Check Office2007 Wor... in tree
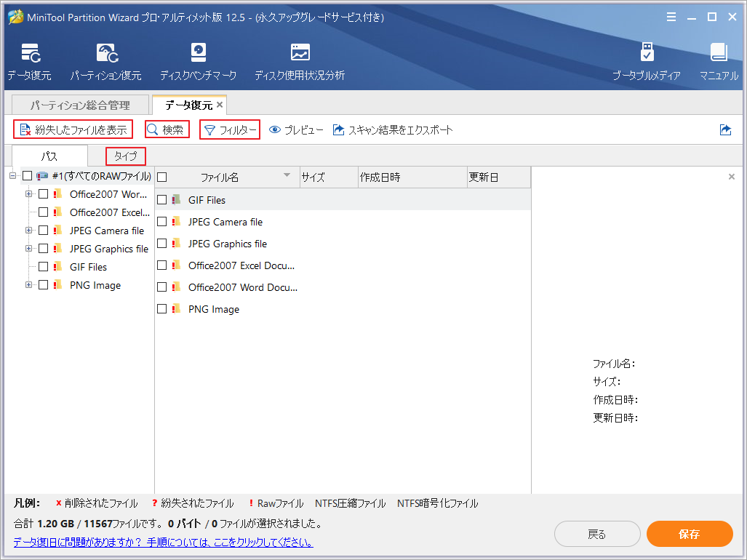This screenshot has height=560, width=747. pyautogui.click(x=44, y=193)
